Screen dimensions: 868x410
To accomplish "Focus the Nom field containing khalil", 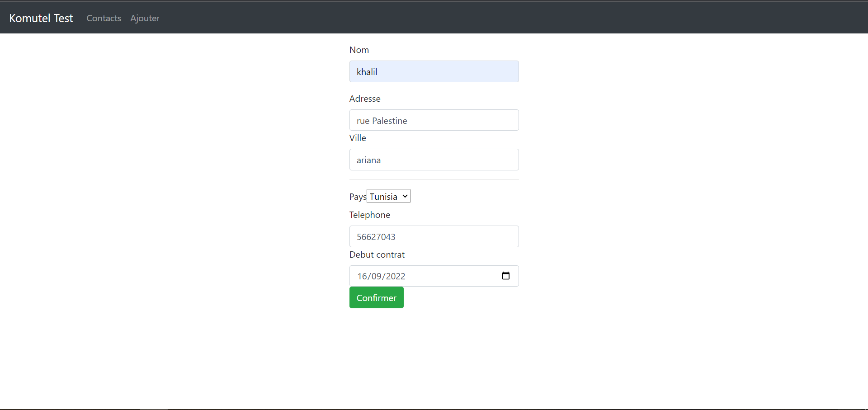I will coord(434,71).
